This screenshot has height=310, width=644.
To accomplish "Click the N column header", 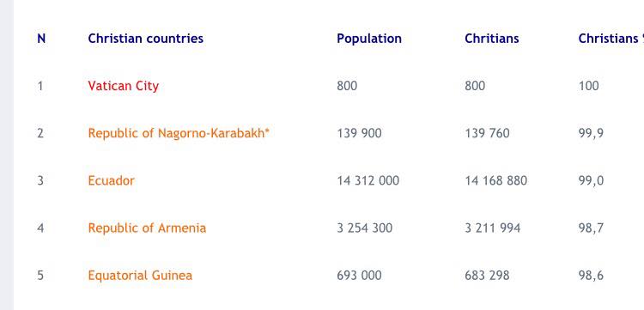I will click(41, 39).
